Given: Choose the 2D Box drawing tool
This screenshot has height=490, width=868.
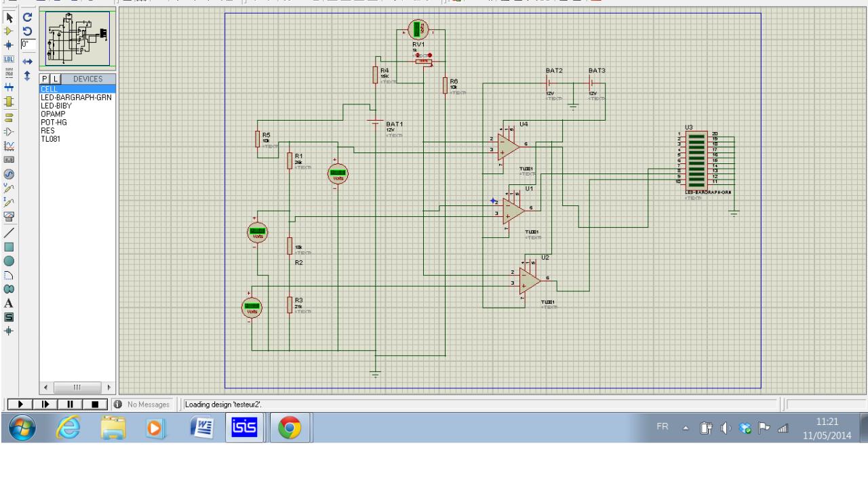Looking at the screenshot, I should click(x=9, y=247).
